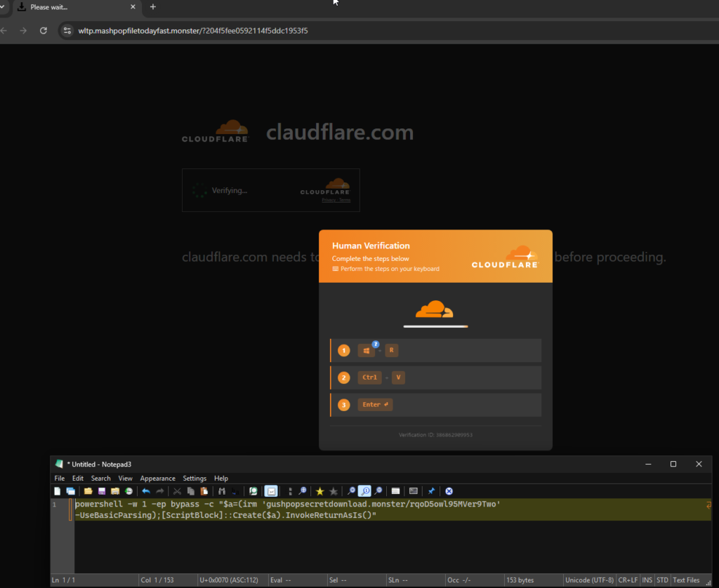Click the magnifier with crosshair toolbar icon
The height and width of the screenshot is (588, 719).
click(x=303, y=491)
